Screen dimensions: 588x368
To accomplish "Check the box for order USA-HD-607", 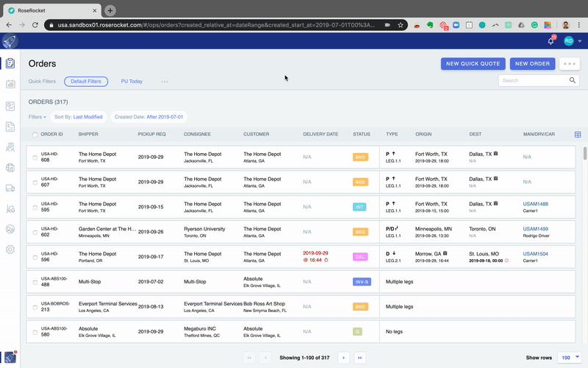I will coord(35,183).
